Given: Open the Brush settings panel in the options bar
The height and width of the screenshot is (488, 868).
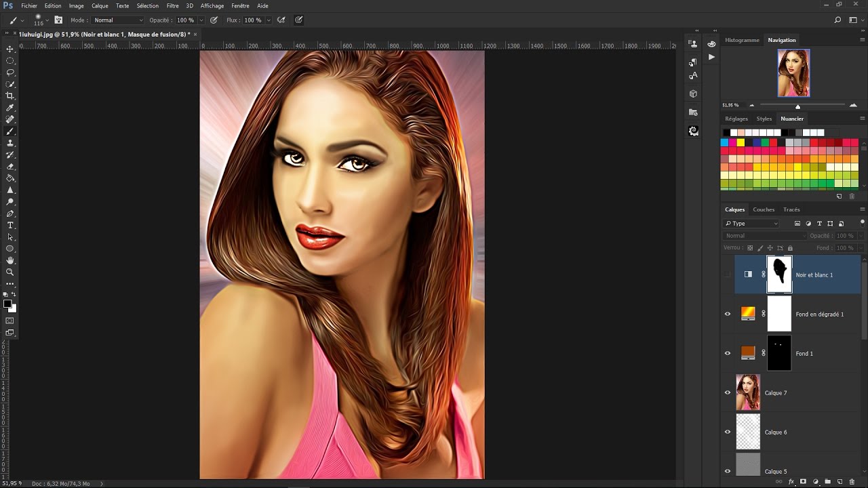Looking at the screenshot, I should [58, 20].
